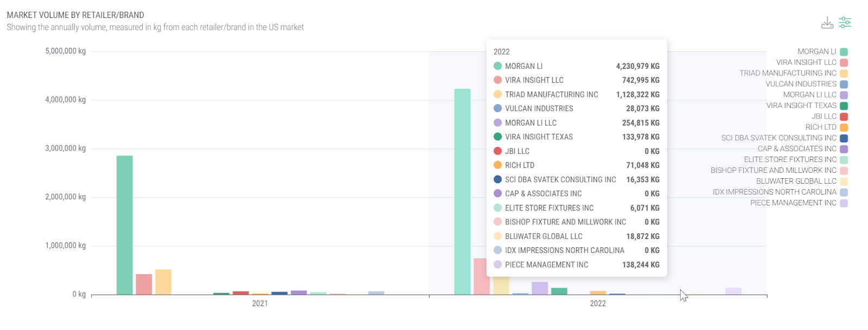Click RICH LTD legend label
This screenshot has height=330, width=868.
[x=821, y=127]
